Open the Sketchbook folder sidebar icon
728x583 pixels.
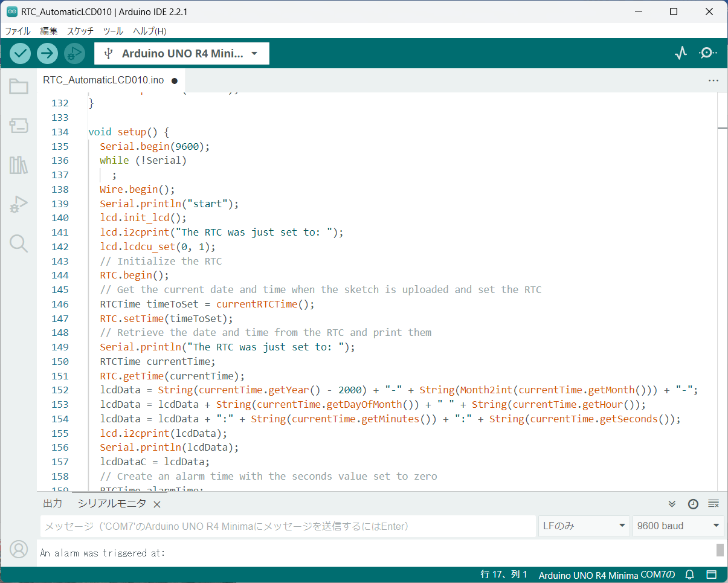click(19, 87)
